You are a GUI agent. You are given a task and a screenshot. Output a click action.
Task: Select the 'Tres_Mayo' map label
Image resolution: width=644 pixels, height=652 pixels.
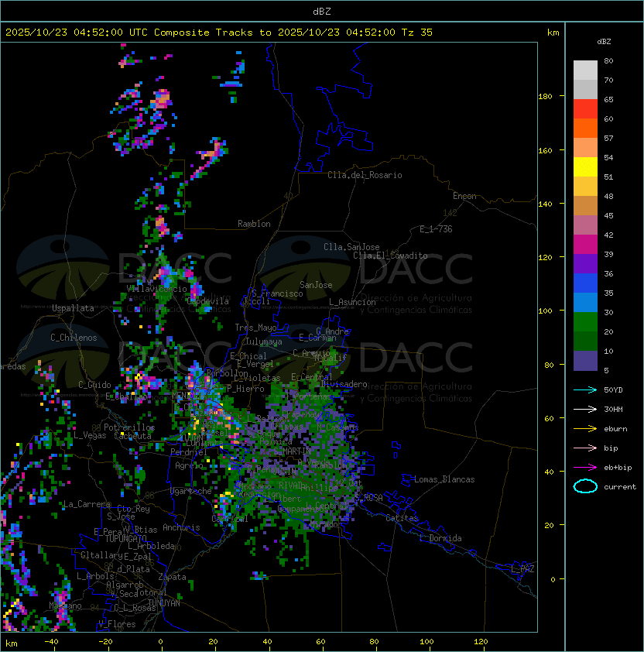point(255,328)
